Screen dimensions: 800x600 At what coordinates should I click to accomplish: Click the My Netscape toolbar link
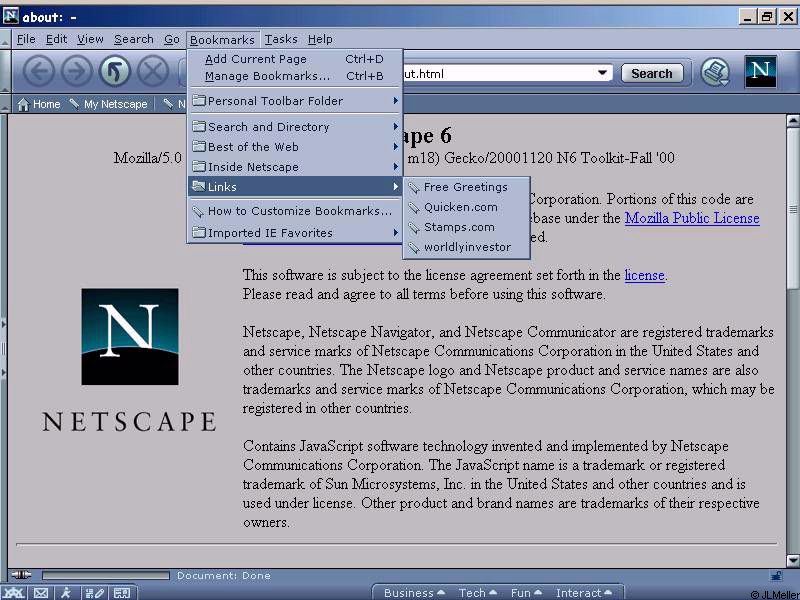coord(109,104)
